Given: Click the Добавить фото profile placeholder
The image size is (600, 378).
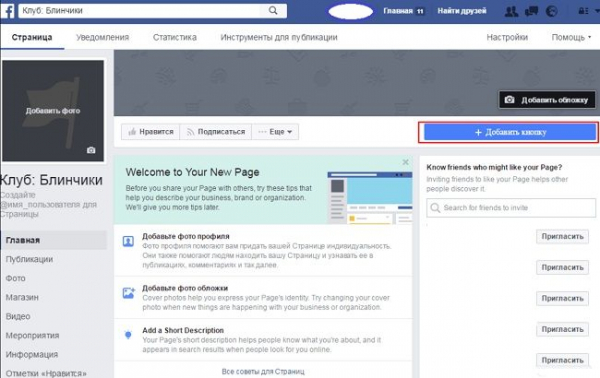Looking at the screenshot, I should (x=53, y=111).
